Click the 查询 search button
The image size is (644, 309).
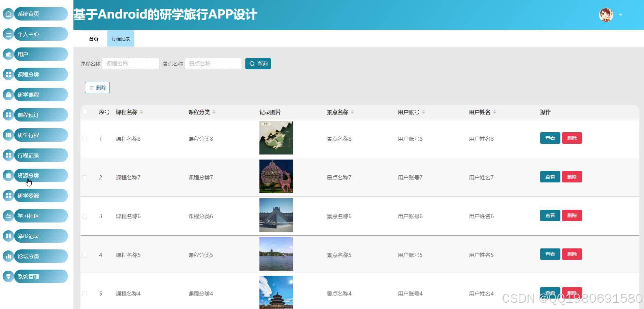coord(258,63)
